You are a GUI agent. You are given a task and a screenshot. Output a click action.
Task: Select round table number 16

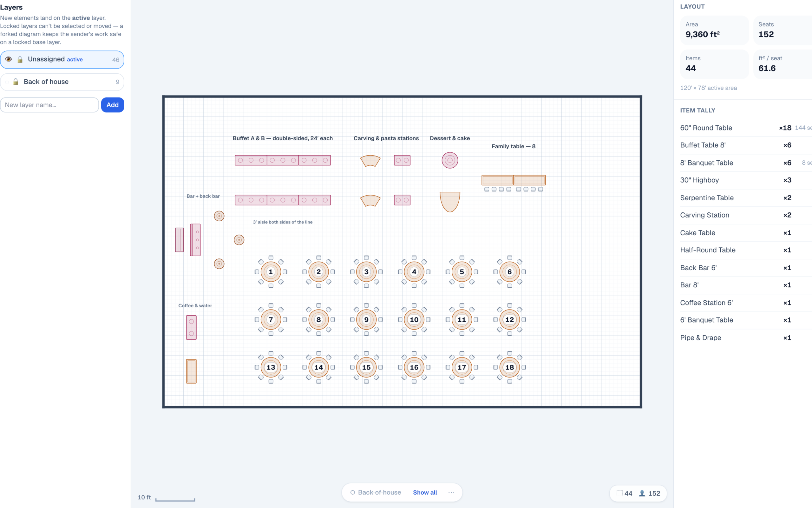(414, 367)
